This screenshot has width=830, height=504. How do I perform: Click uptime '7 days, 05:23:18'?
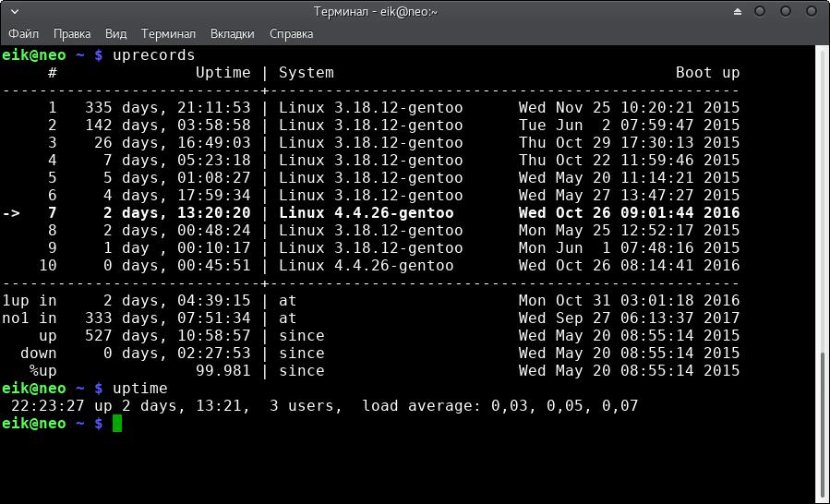[x=176, y=161]
